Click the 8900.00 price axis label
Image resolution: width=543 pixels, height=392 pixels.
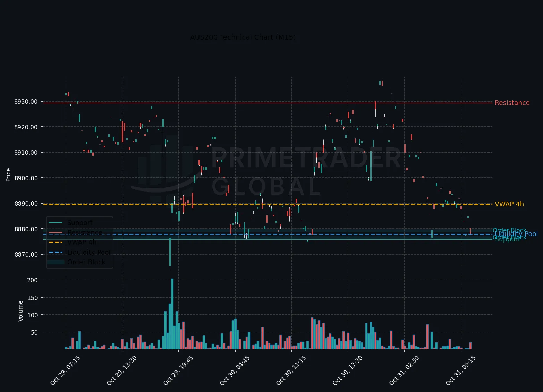(x=26, y=178)
